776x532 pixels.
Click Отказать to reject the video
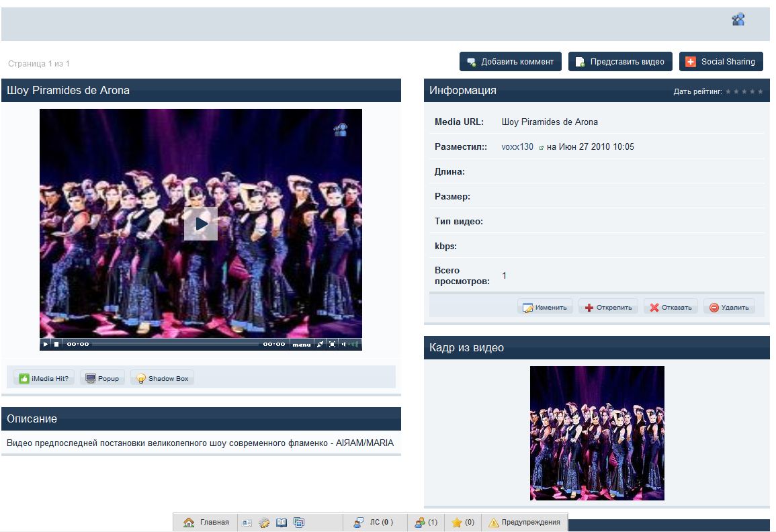(671, 308)
